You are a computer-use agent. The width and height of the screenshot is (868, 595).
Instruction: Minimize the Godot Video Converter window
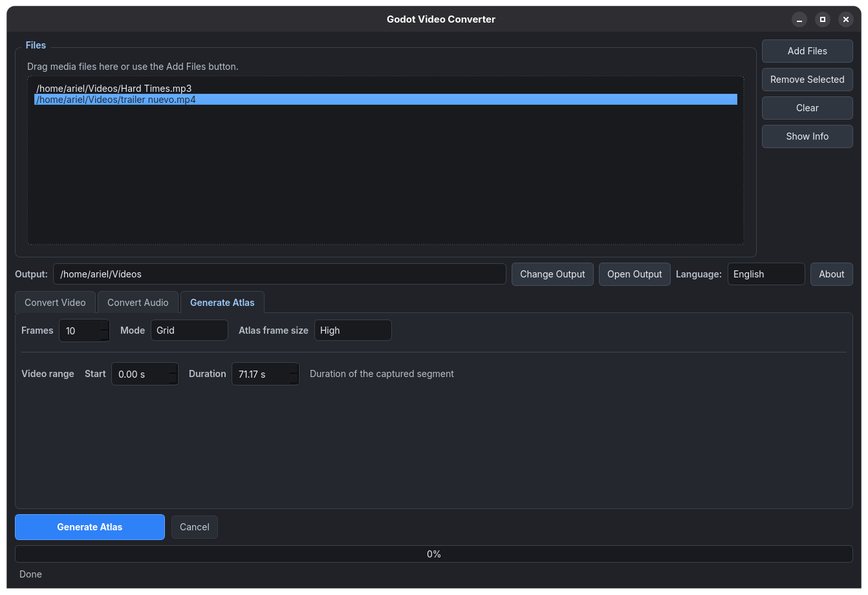[x=799, y=19]
